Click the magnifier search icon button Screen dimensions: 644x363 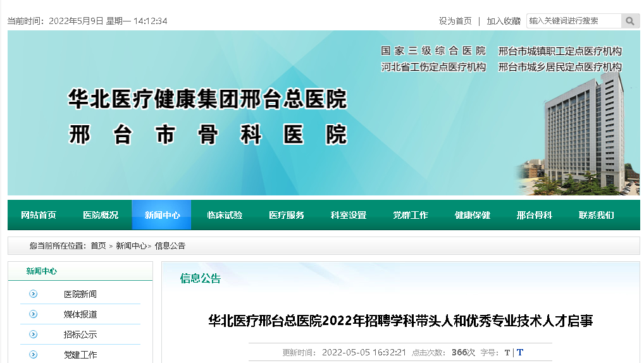pyautogui.click(x=630, y=21)
